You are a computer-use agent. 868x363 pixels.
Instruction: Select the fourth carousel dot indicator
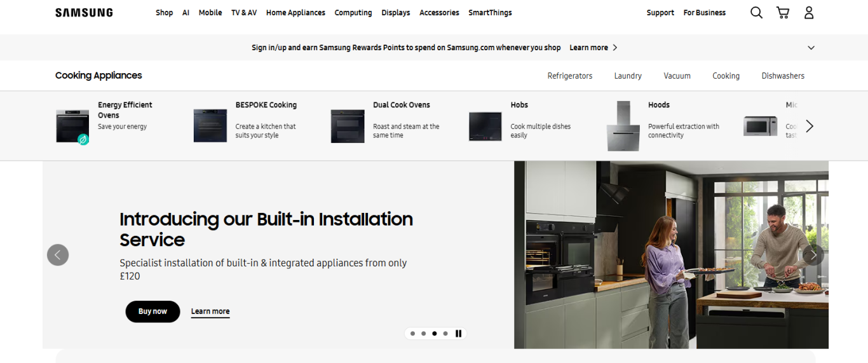tap(445, 334)
